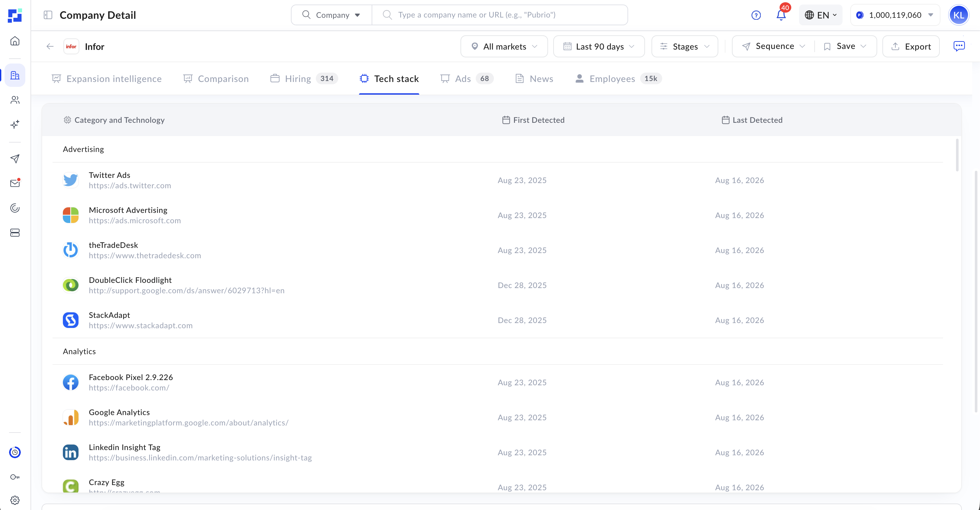
Task: Click the Google Analytics logo
Action: (71, 417)
